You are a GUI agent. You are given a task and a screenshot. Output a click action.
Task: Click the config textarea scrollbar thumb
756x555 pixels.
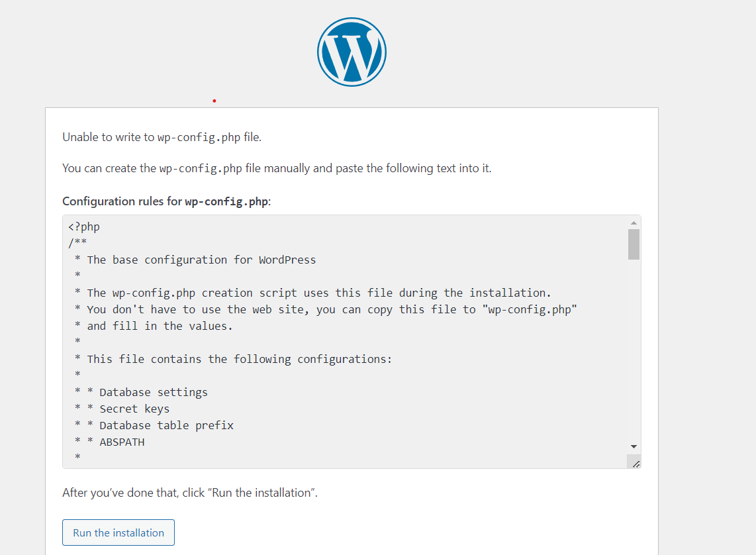point(634,244)
